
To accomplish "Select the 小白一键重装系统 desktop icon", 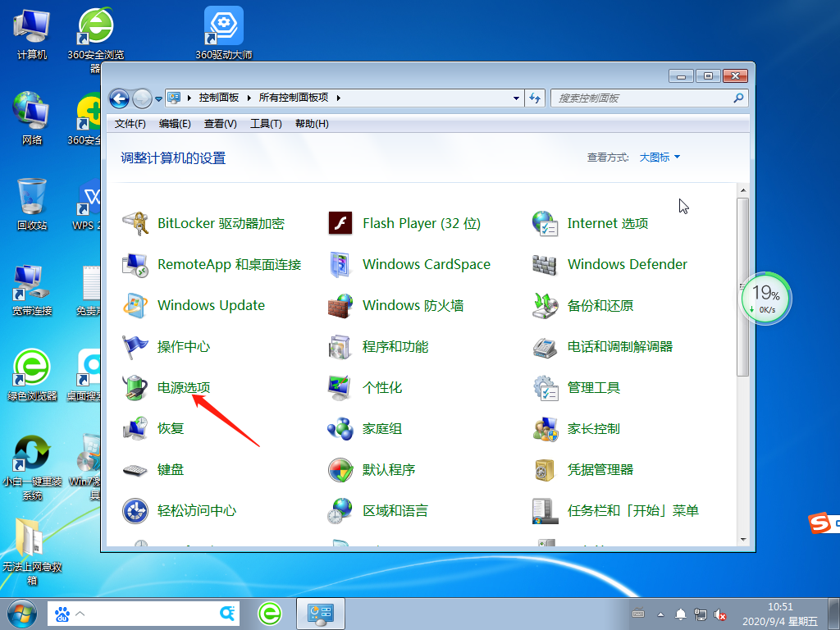I will point(32,468).
